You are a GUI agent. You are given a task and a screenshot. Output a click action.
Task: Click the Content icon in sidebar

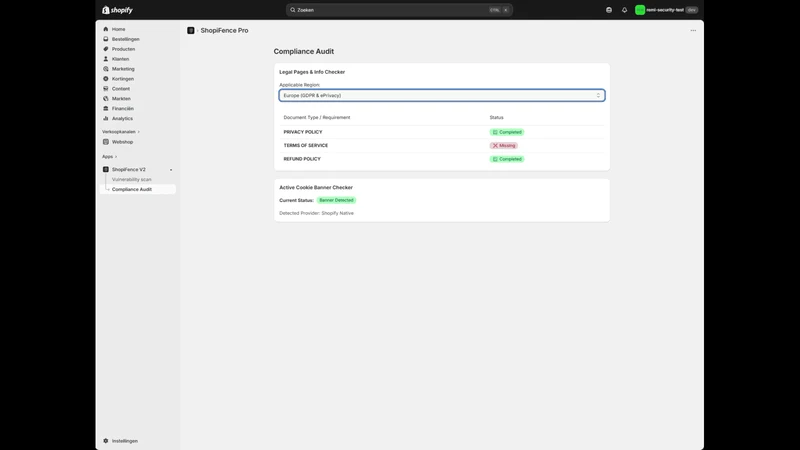pyautogui.click(x=106, y=89)
